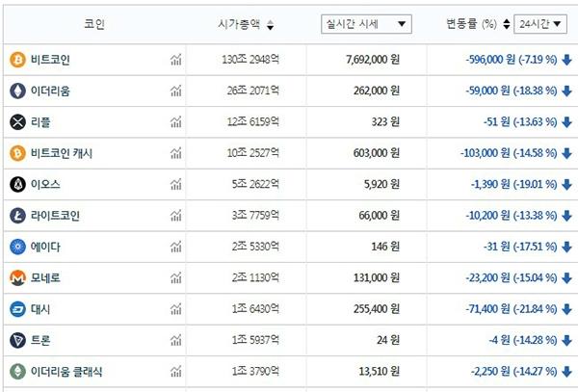Viewport: 578px width, 392px height.
Task: Click the EOS (이오스) coin logo
Action: 17,184
